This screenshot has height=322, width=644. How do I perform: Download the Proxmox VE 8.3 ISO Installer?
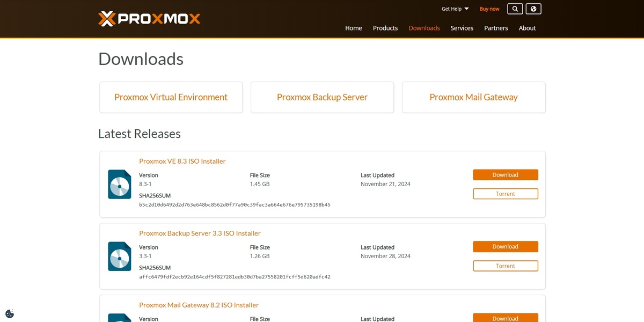505,174
